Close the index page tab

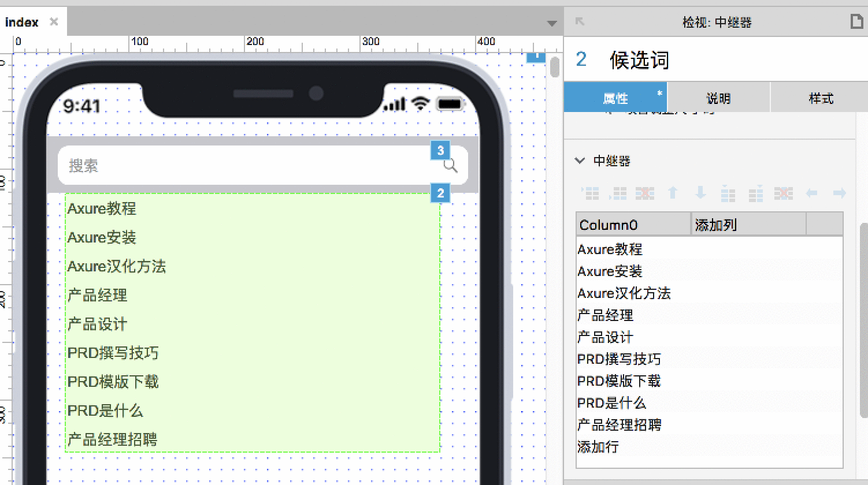[54, 22]
